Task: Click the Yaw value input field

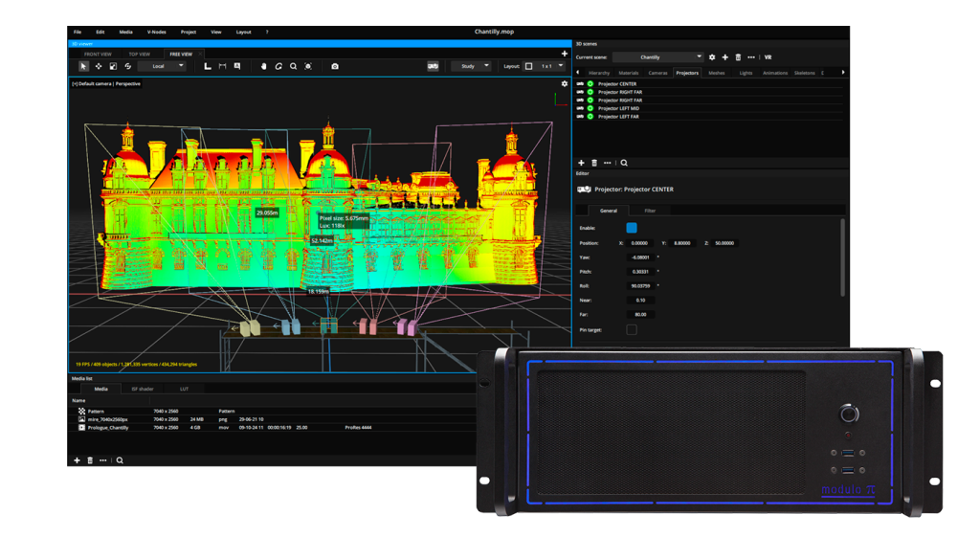Action: [640, 257]
